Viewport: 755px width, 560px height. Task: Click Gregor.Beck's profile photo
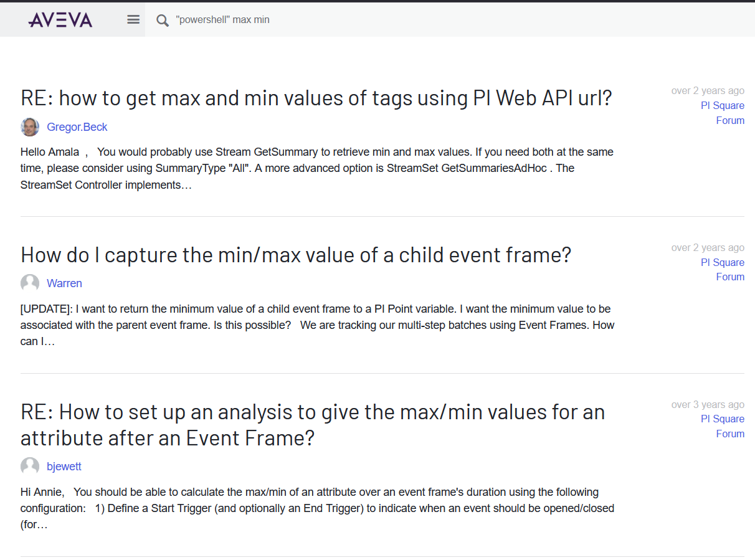tap(30, 127)
